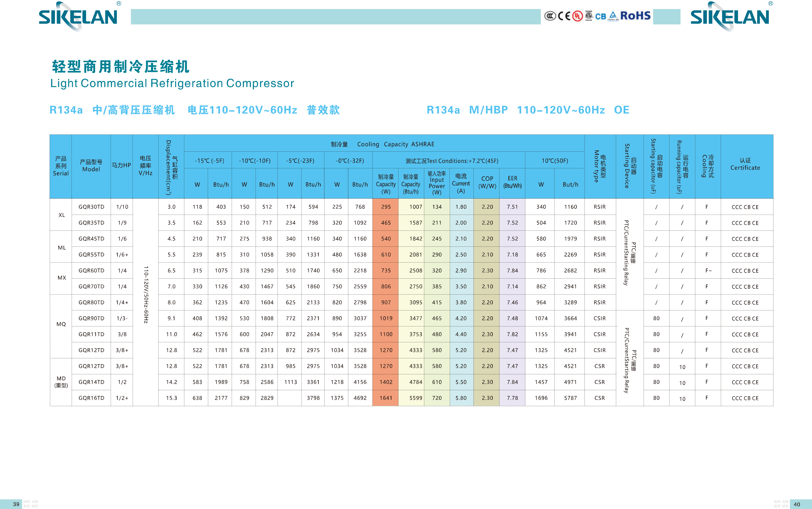Click the blue CB certification logo

tap(600, 17)
